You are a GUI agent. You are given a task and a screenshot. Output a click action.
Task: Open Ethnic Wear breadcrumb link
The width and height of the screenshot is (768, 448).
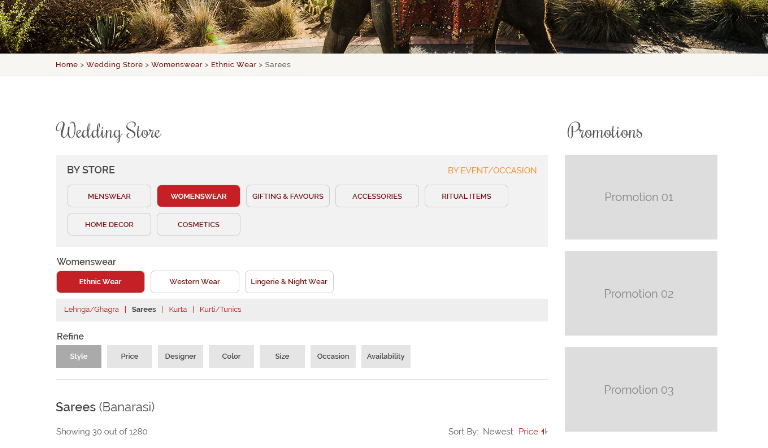pos(233,65)
